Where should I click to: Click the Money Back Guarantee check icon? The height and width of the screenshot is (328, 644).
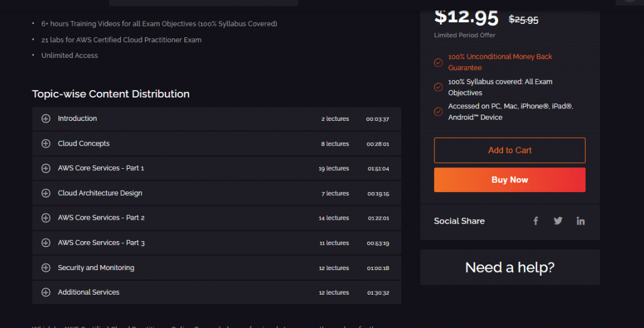[x=438, y=62]
